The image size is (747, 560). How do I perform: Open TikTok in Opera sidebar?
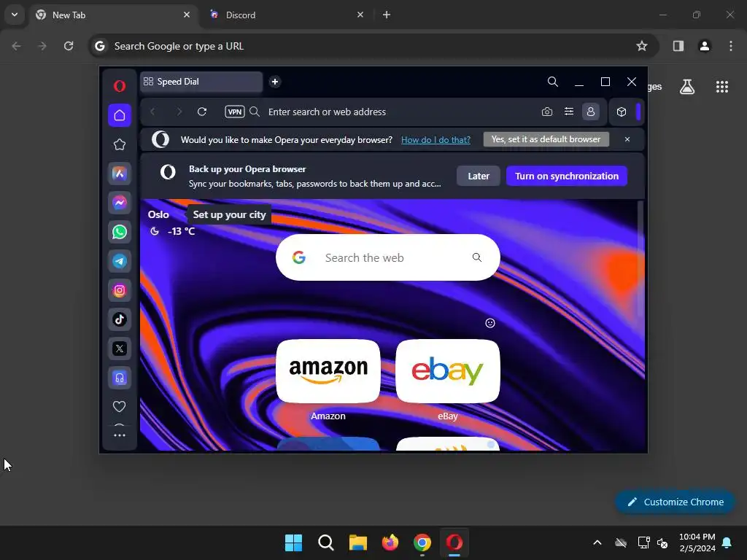120,319
